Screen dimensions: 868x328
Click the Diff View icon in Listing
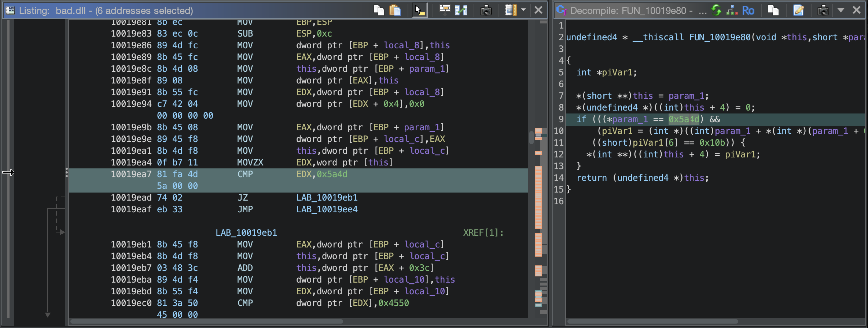click(x=461, y=10)
